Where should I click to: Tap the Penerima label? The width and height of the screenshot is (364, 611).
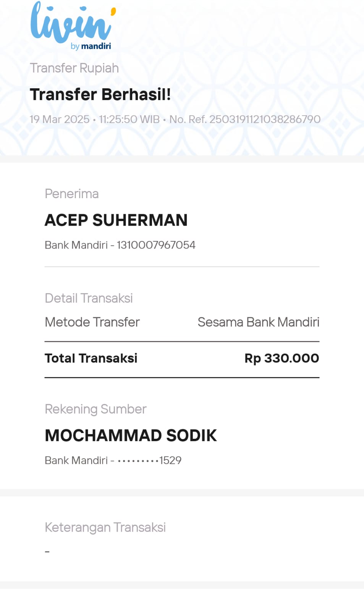(x=72, y=194)
